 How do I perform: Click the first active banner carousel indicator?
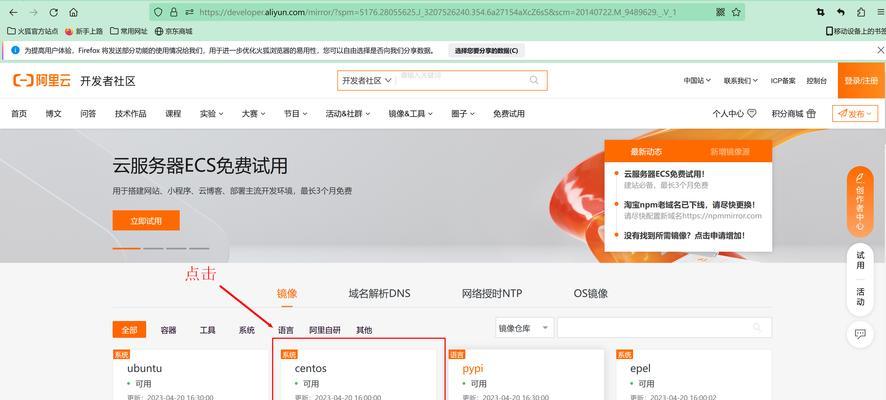pos(127,248)
